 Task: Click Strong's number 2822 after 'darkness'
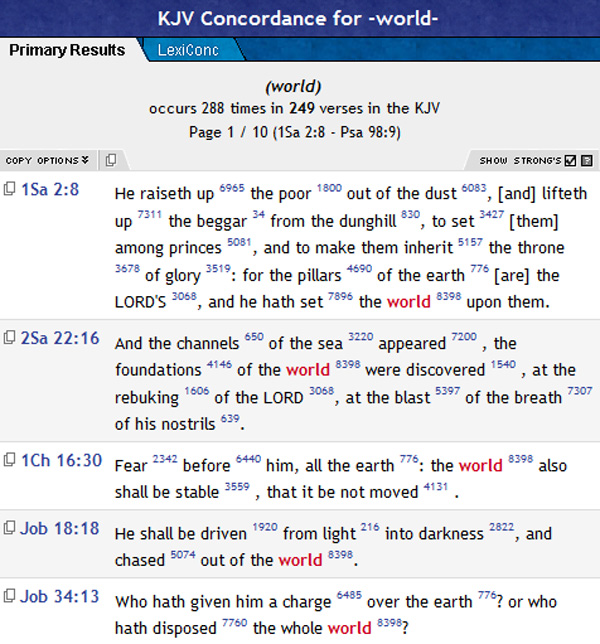pos(503,527)
